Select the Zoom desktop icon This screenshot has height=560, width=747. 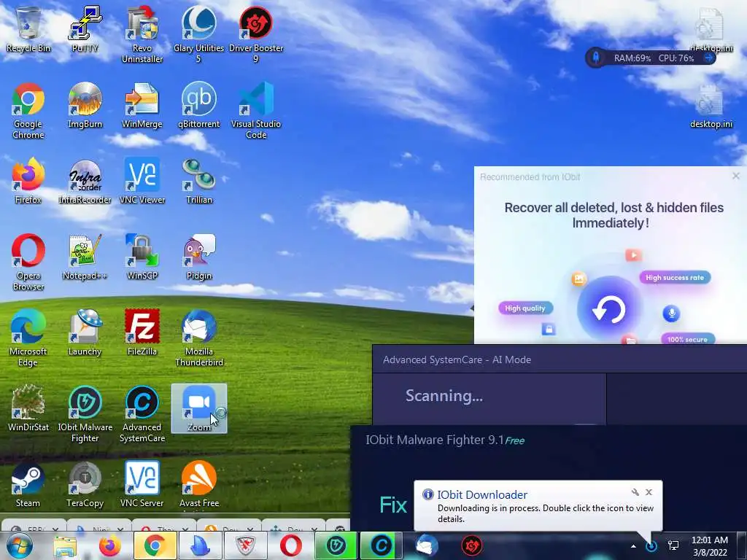tap(198, 408)
